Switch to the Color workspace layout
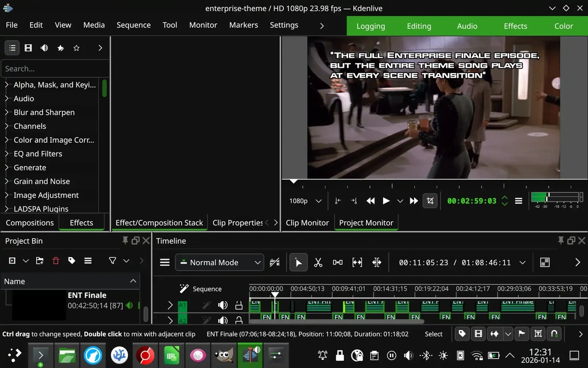588x368 pixels. (x=563, y=26)
